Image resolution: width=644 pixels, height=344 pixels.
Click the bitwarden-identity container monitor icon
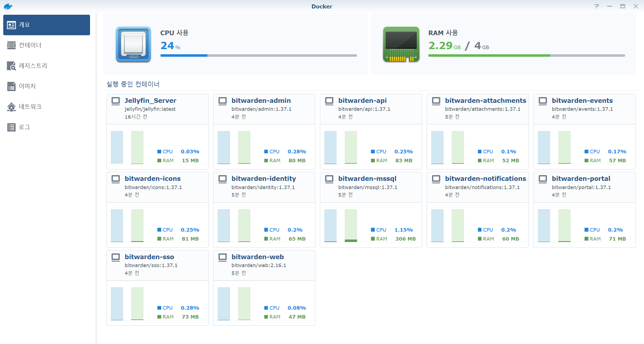[223, 179]
